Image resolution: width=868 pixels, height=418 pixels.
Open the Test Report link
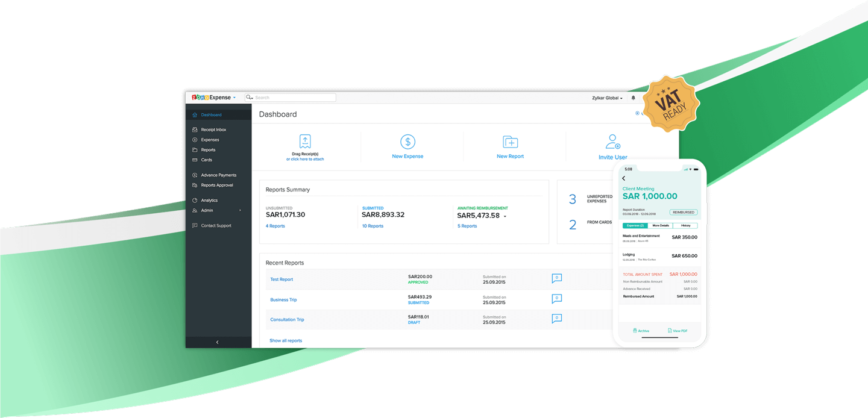(x=281, y=279)
